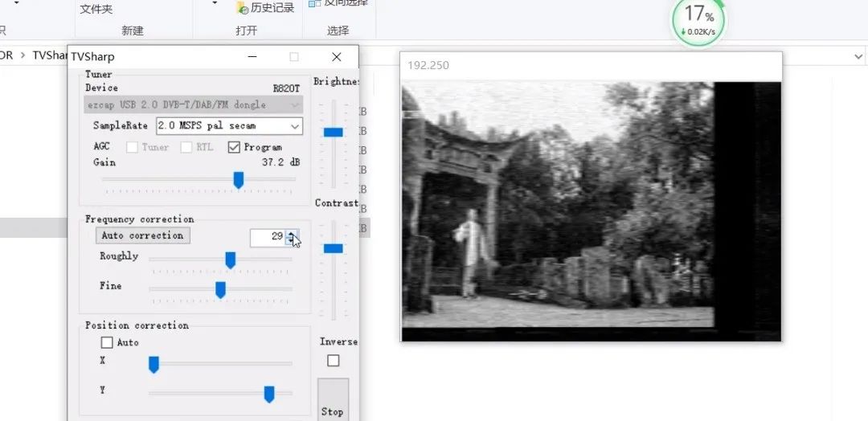Adjust the Gain slider handle
The image size is (868, 421).
(239, 180)
